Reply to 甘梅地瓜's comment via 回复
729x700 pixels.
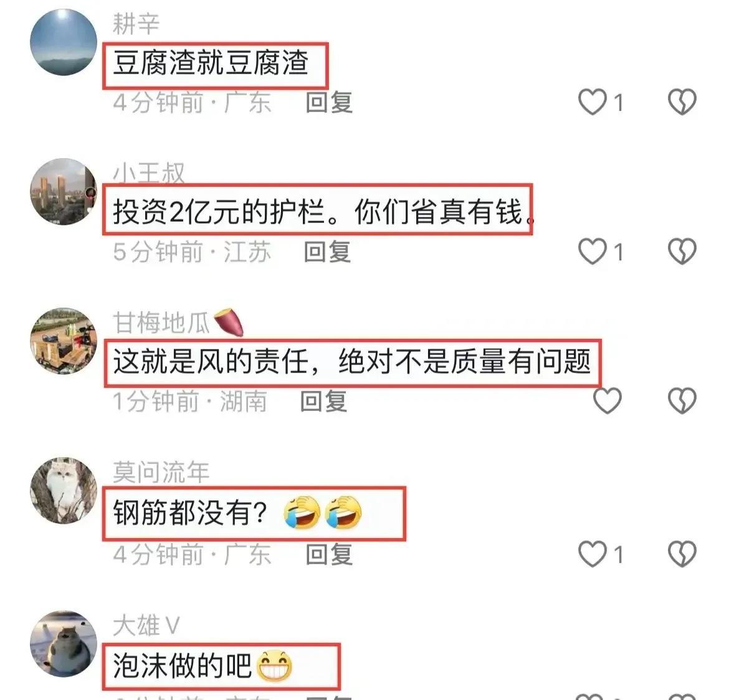click(323, 401)
